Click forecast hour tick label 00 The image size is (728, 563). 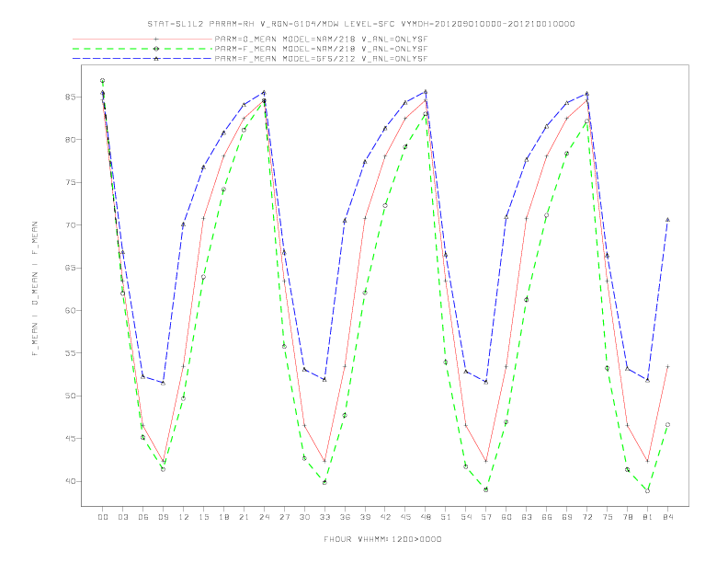point(103,517)
